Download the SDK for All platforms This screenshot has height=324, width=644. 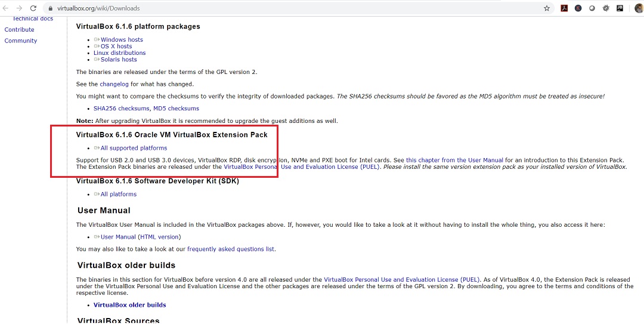pos(119,194)
